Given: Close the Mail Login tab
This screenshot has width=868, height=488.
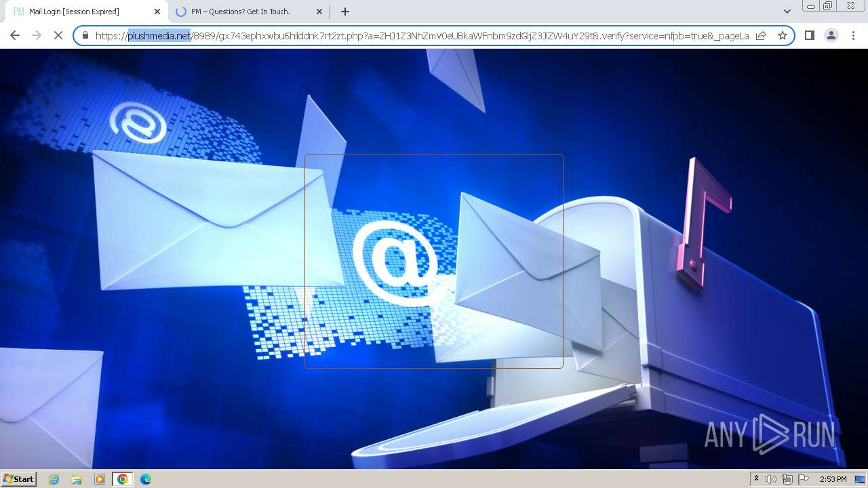Looking at the screenshot, I should coord(157,12).
